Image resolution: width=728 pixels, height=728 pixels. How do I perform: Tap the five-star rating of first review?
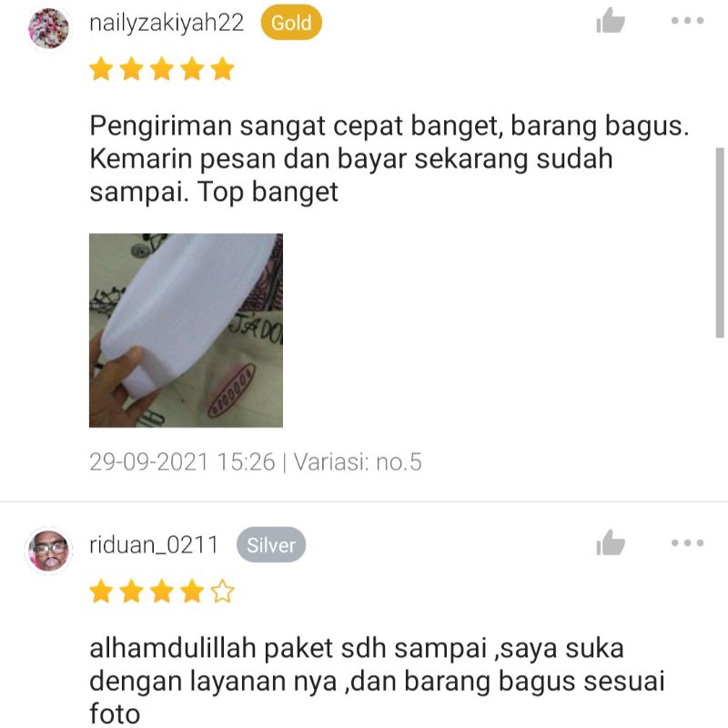pos(162,69)
